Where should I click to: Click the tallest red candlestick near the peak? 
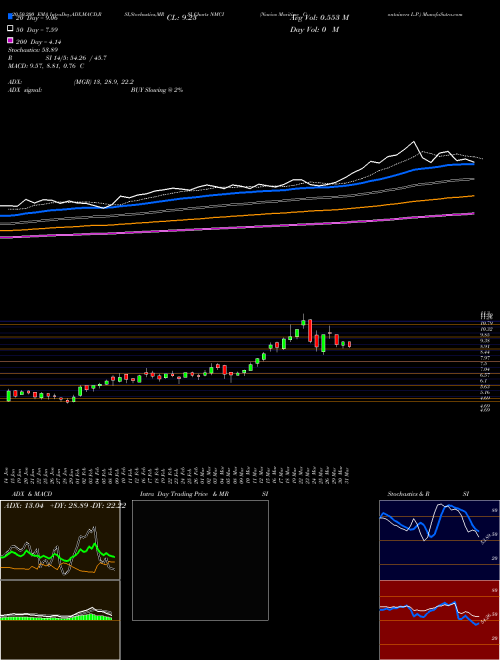click(310, 330)
